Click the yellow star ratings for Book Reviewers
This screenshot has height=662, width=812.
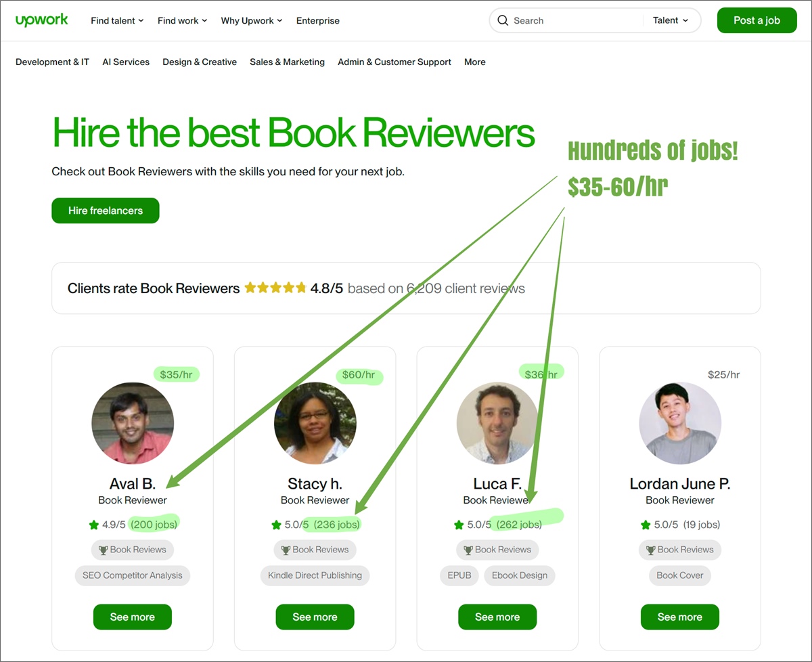click(275, 288)
